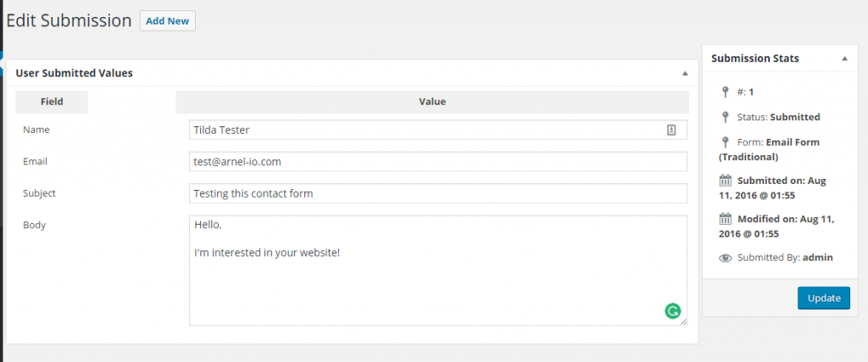Viewport: 868px width, 362px height.
Task: Collapse the Submission Stats panel
Action: [844, 58]
